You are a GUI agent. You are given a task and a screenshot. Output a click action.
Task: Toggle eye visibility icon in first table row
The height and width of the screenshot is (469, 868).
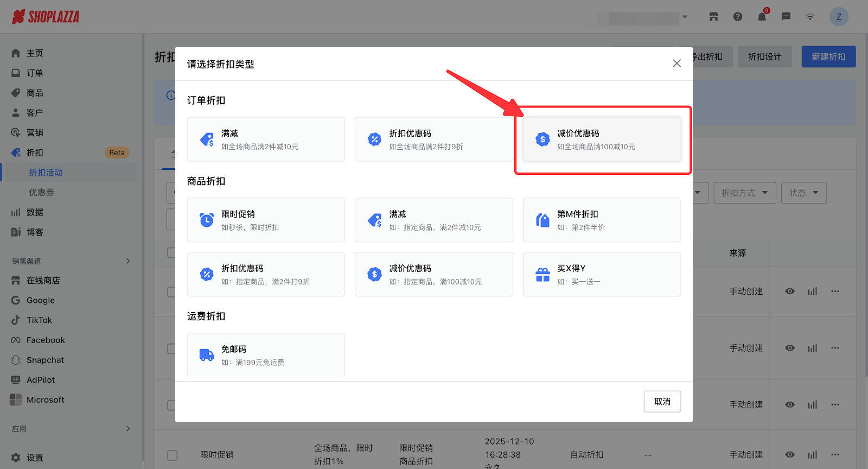click(x=790, y=291)
